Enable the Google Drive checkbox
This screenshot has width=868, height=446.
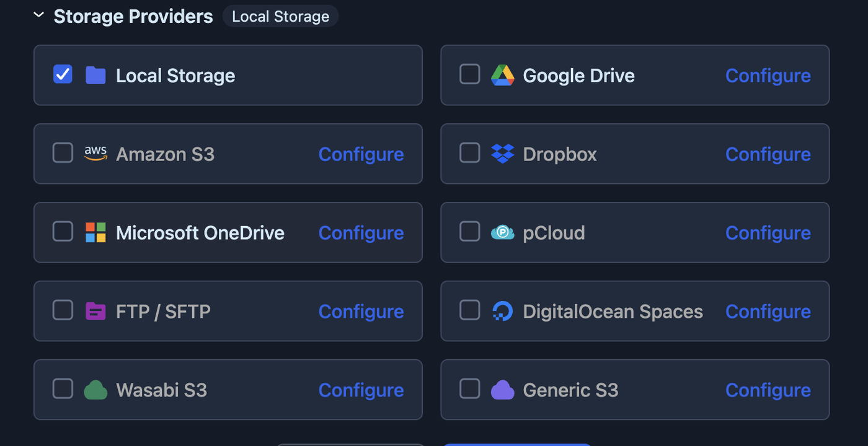[469, 74]
